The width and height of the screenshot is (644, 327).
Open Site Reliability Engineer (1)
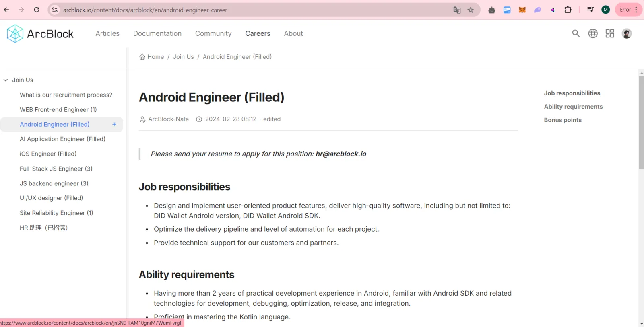[x=56, y=213]
